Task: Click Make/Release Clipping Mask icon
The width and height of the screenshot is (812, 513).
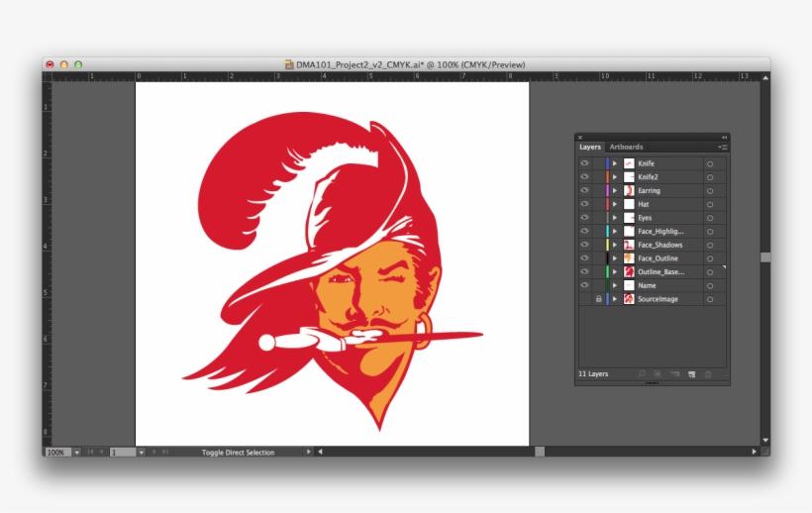Action: (x=658, y=373)
